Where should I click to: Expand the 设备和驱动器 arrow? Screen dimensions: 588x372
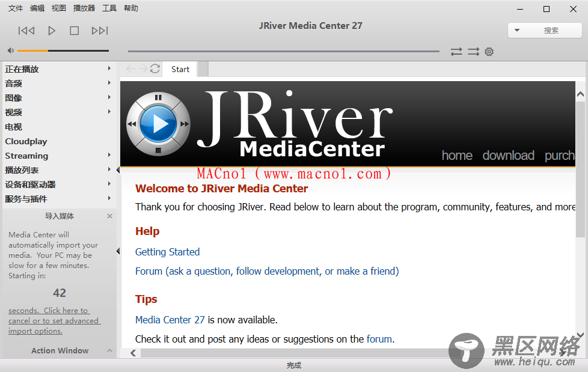pos(109,184)
